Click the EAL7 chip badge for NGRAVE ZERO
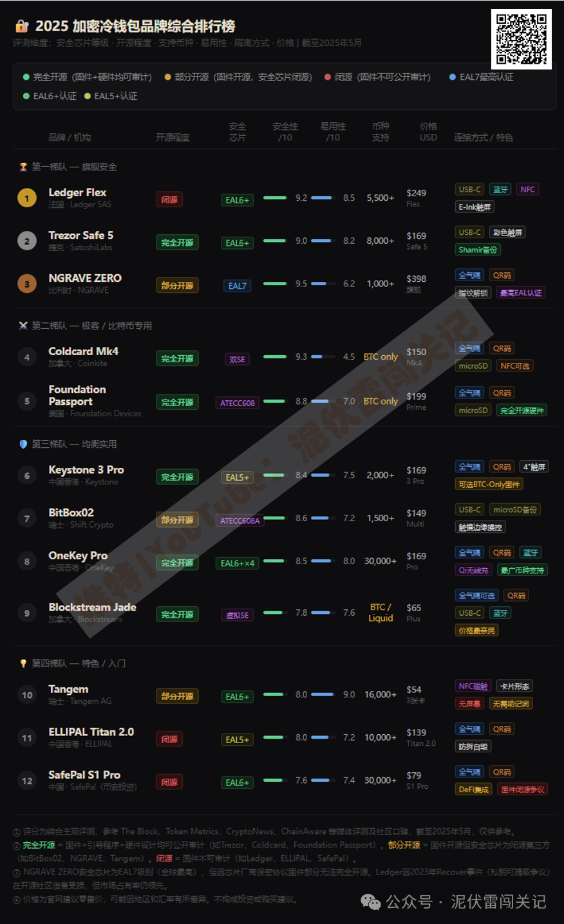Screen dimensions: 564x924 tap(238, 286)
